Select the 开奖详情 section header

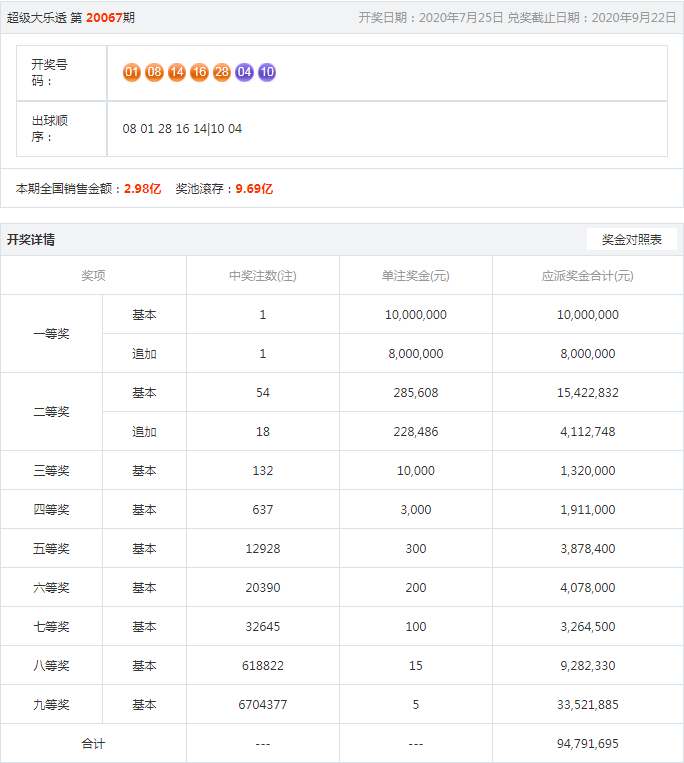point(31,240)
